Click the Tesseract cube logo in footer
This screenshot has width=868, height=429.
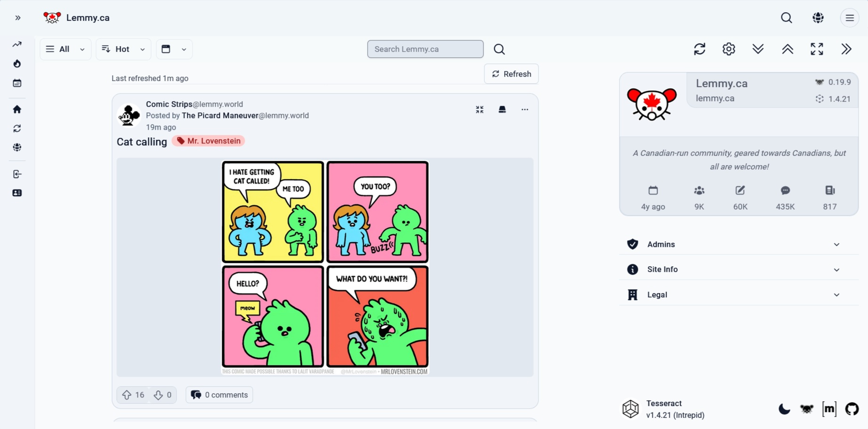pyautogui.click(x=630, y=409)
